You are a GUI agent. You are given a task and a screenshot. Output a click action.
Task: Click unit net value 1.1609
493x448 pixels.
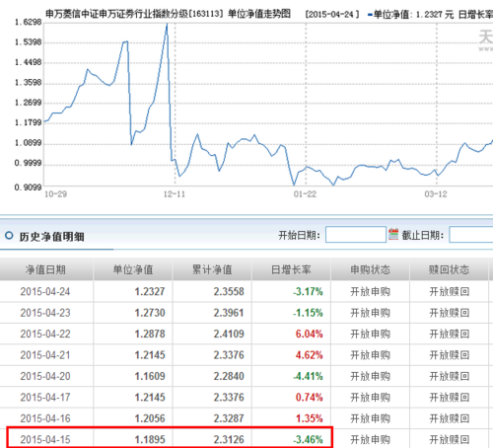tap(150, 376)
